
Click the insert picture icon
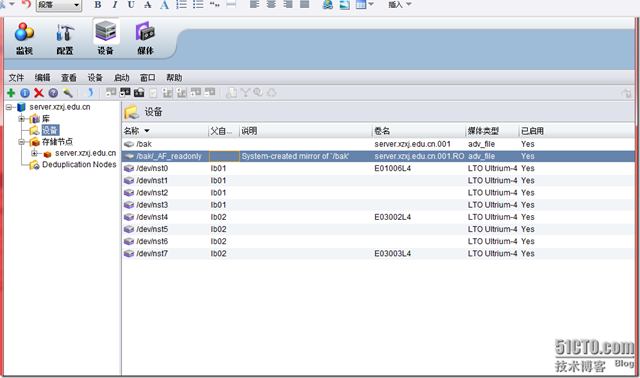[344, 4]
